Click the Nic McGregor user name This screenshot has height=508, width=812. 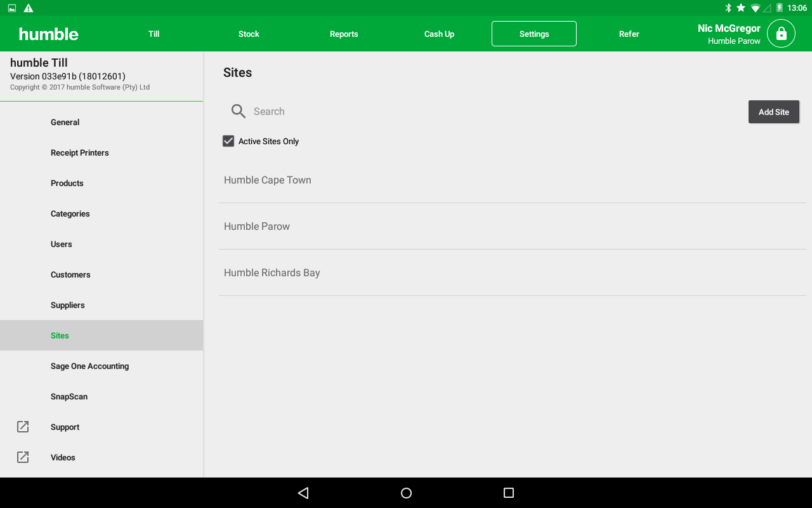(729, 28)
